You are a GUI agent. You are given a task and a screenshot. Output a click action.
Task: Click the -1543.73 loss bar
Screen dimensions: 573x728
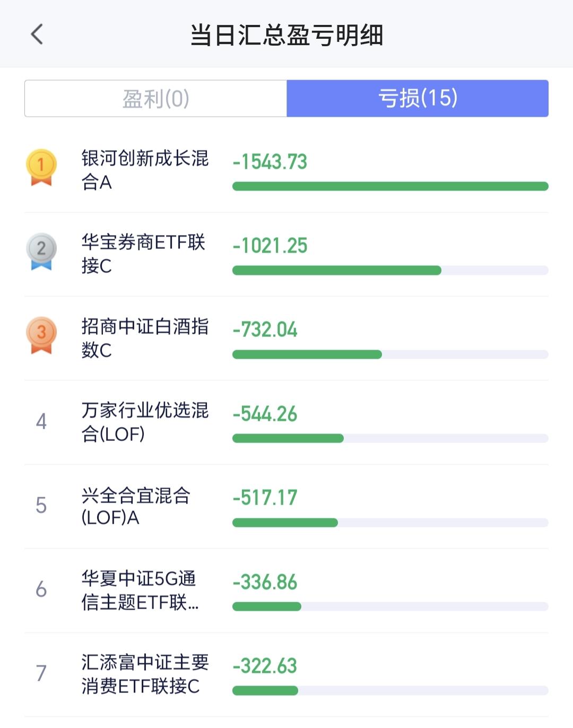coord(390,186)
